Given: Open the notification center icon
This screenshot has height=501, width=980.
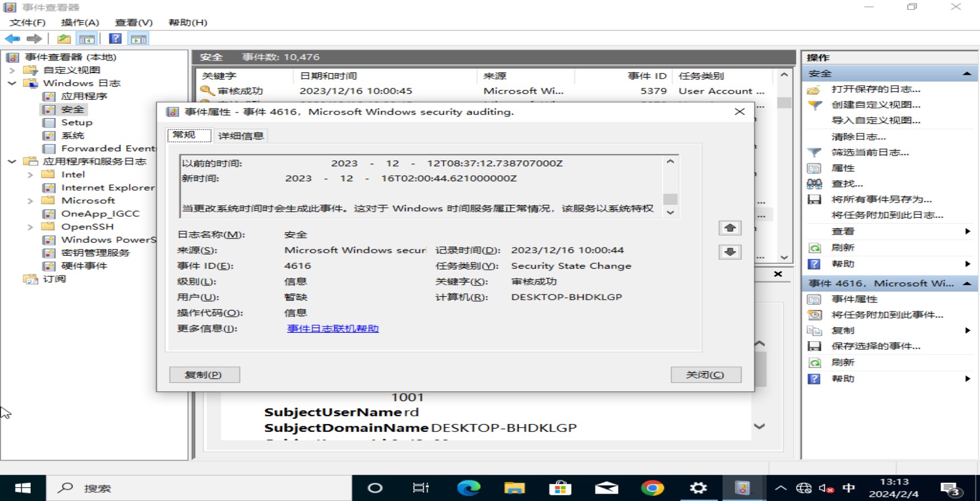Looking at the screenshot, I should click(950, 488).
